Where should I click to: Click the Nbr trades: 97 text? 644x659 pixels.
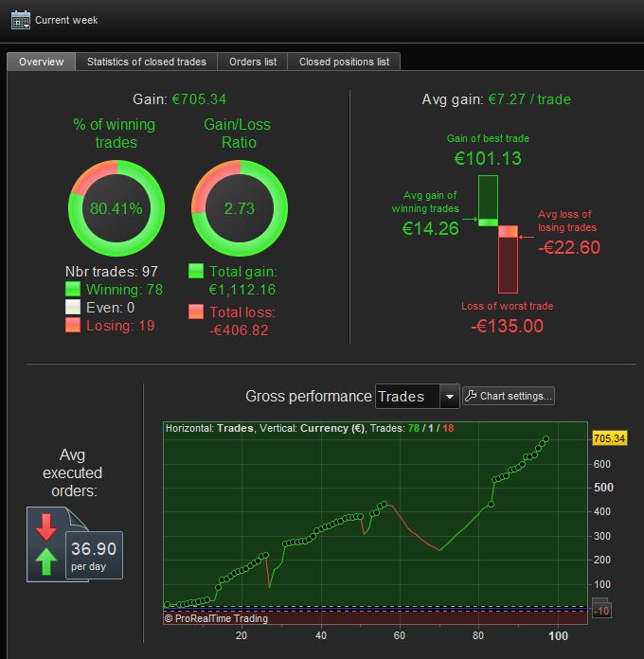coord(112,272)
